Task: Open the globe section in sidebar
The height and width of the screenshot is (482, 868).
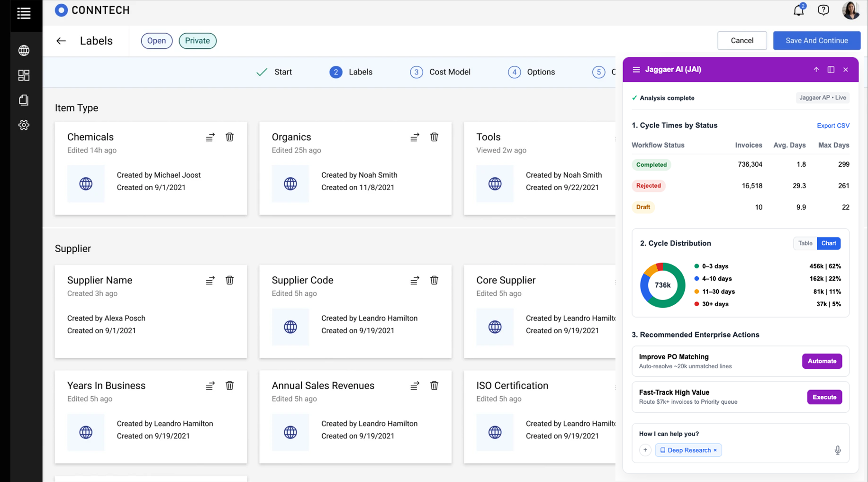Action: 24,50
